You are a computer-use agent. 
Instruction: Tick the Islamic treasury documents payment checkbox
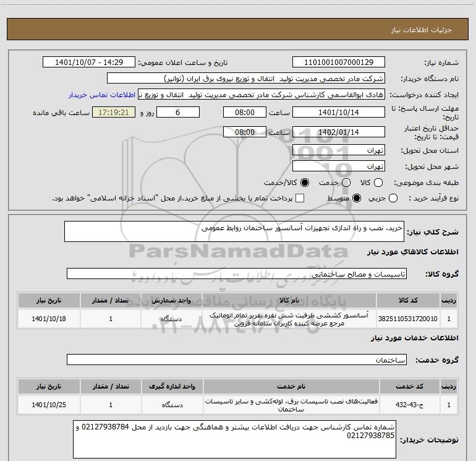[300, 199]
